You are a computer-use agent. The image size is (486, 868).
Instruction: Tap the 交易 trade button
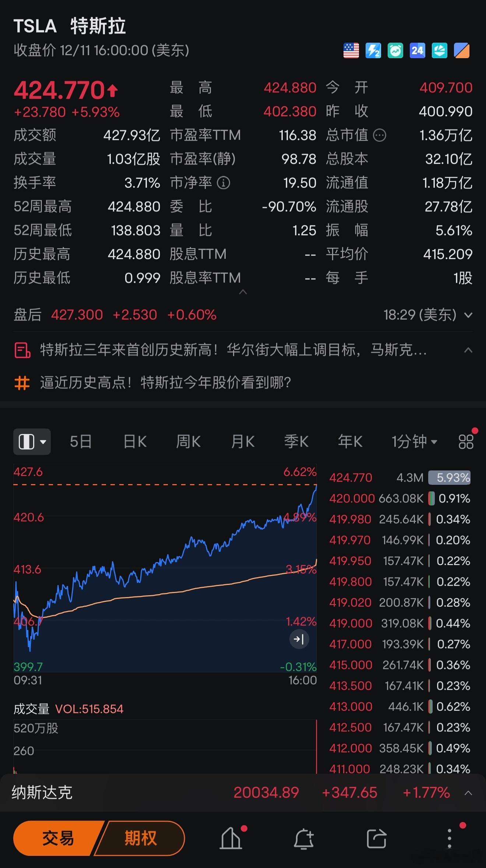58,838
